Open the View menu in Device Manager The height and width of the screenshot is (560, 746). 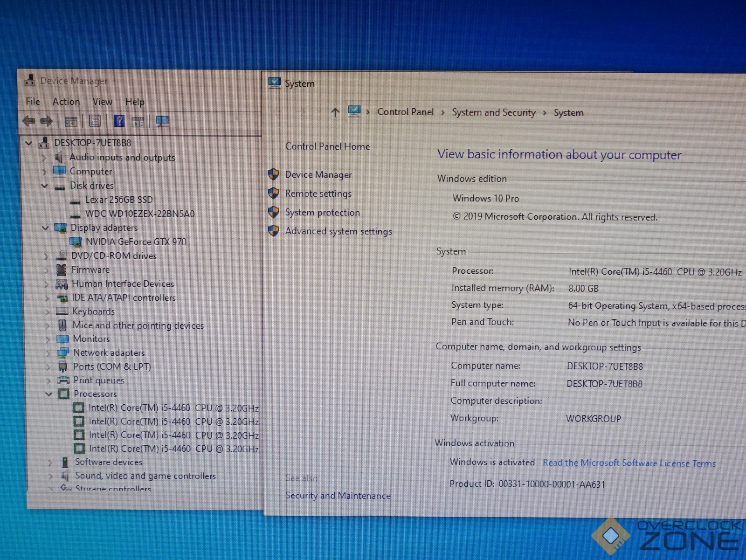(x=102, y=102)
